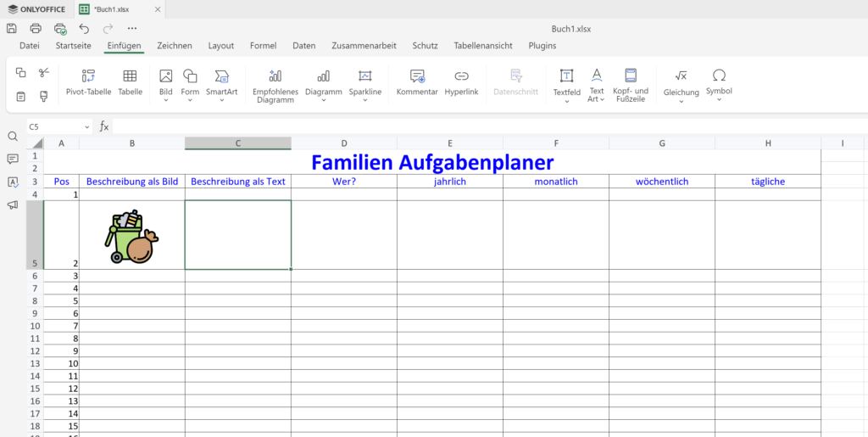The image size is (868, 437).
Task: Open spell check in left sidebar
Action: pos(13,182)
